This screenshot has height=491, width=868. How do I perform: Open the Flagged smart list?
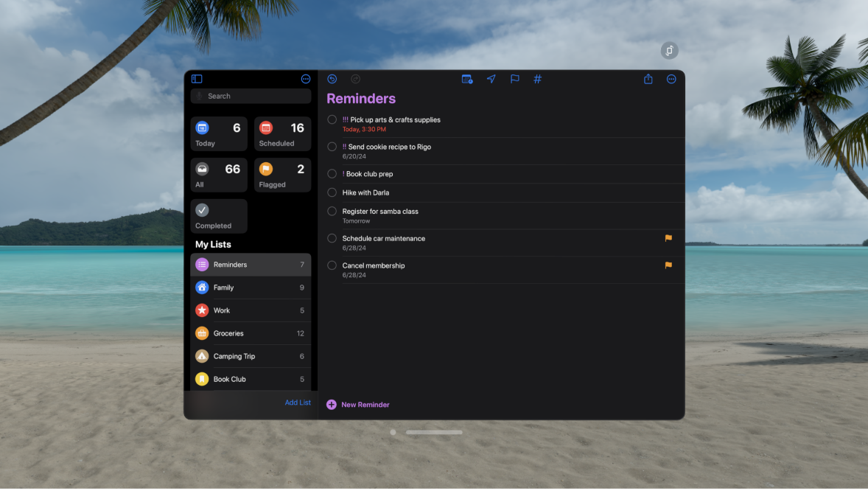282,175
